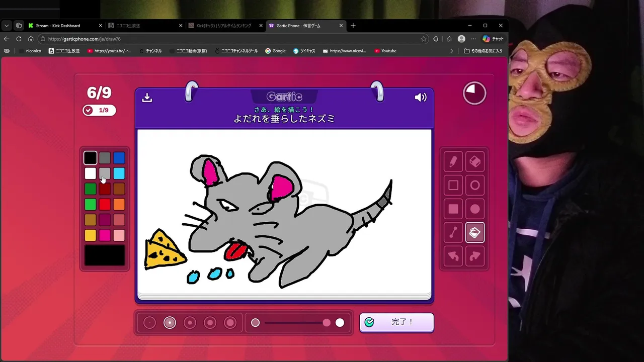Open the Copilot チャット button

point(493,39)
